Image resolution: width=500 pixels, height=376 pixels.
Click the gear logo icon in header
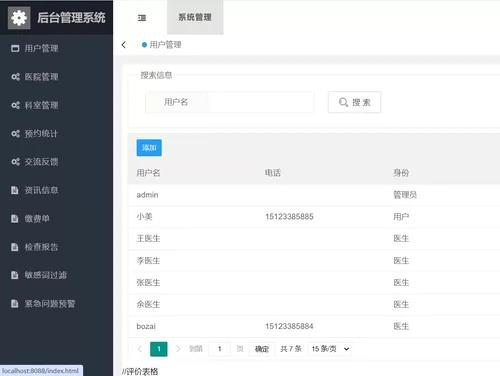click(19, 18)
